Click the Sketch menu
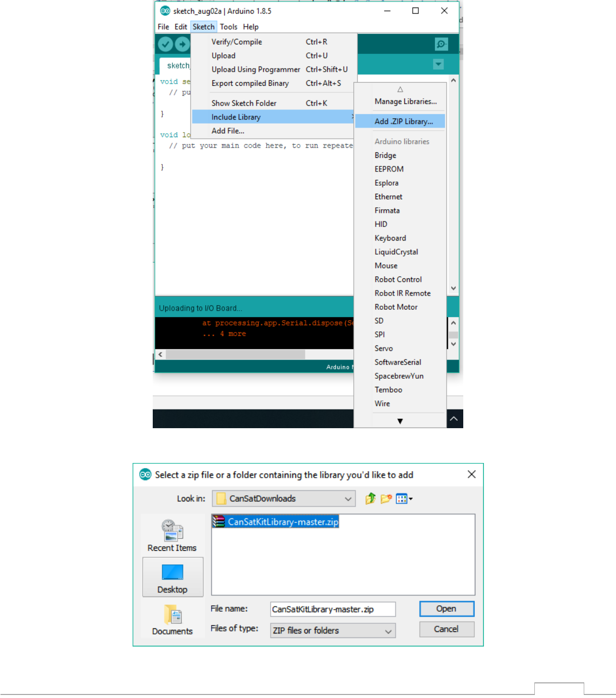This screenshot has height=698, width=616. (204, 27)
